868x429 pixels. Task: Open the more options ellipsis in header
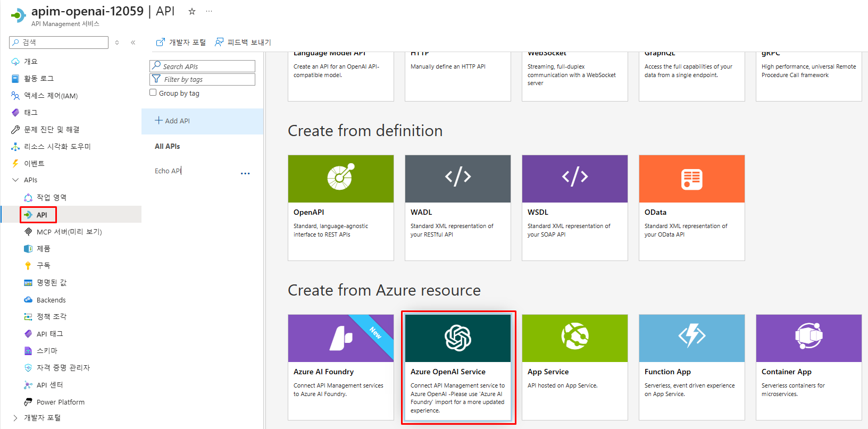tap(209, 11)
